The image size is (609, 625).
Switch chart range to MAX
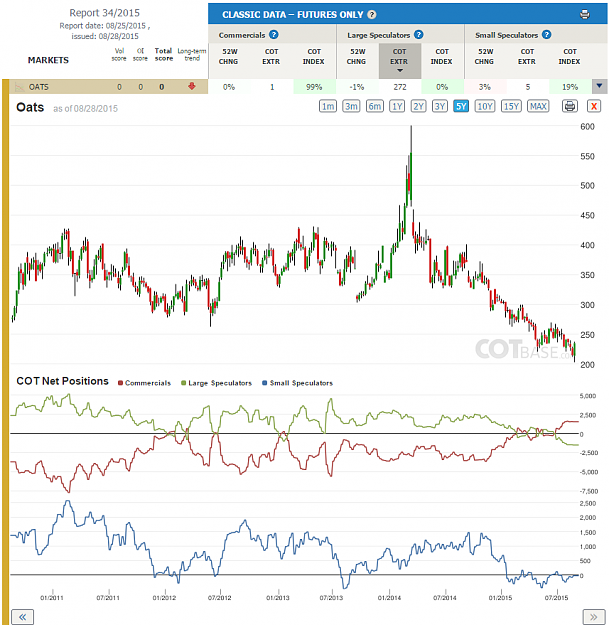click(538, 106)
